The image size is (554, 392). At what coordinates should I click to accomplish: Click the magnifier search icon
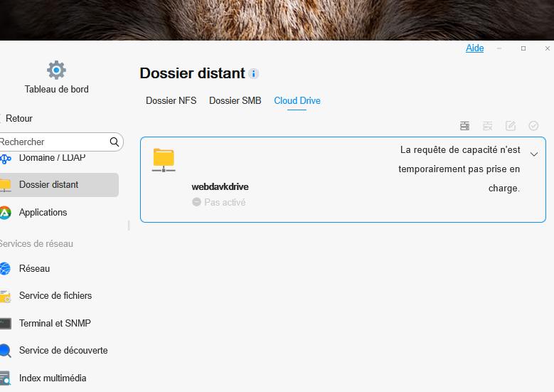114,142
